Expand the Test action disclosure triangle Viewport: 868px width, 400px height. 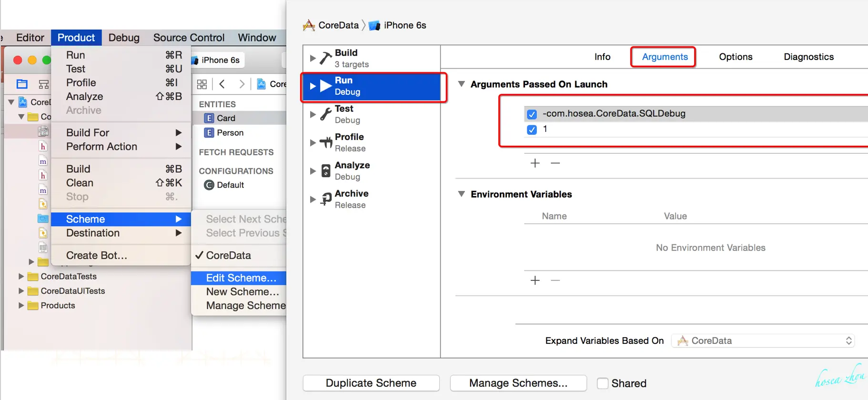pyautogui.click(x=313, y=114)
